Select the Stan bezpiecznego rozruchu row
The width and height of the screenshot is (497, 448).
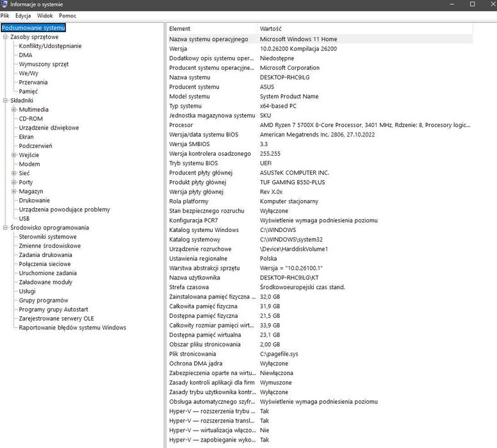point(320,211)
